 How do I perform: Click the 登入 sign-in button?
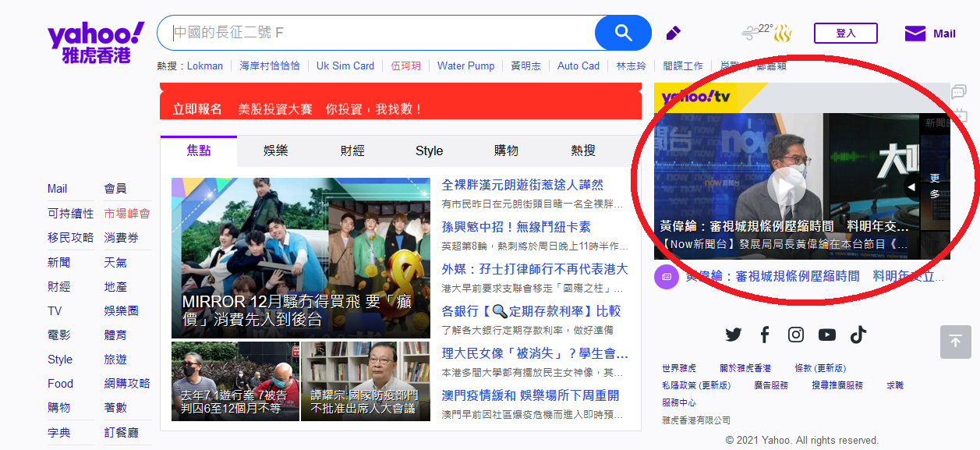(x=846, y=33)
